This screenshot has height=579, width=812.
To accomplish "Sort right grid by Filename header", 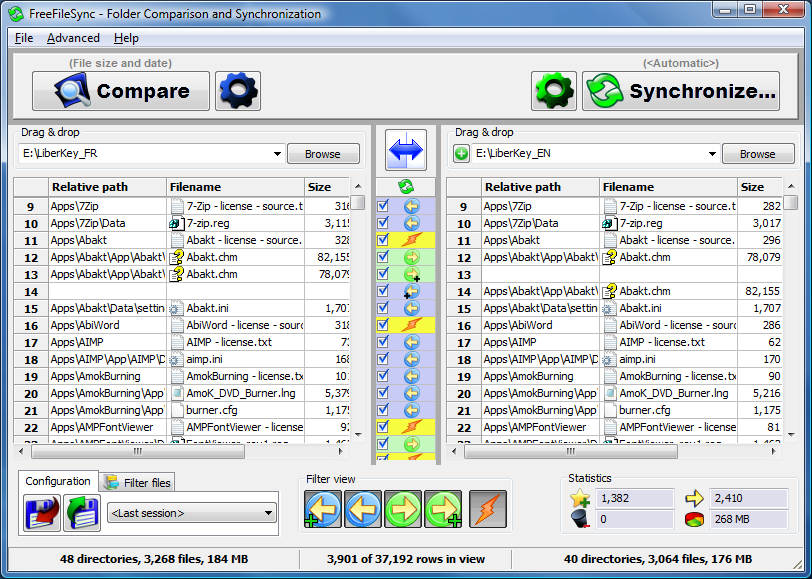I will point(668,187).
